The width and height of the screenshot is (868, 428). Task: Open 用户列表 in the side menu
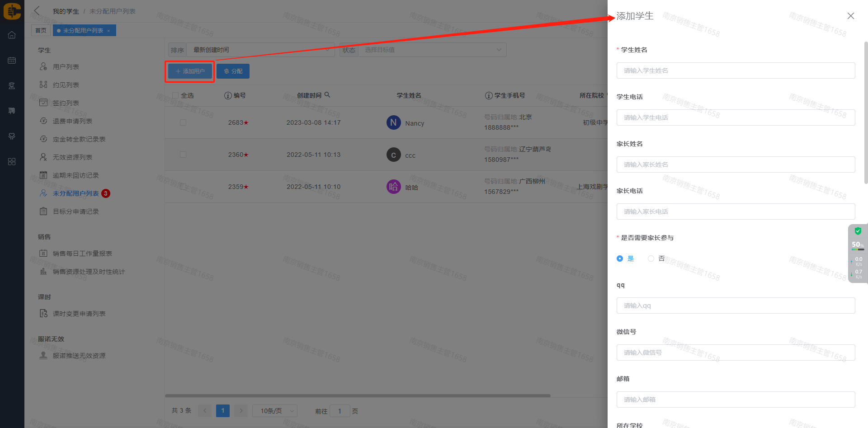pyautogui.click(x=66, y=67)
